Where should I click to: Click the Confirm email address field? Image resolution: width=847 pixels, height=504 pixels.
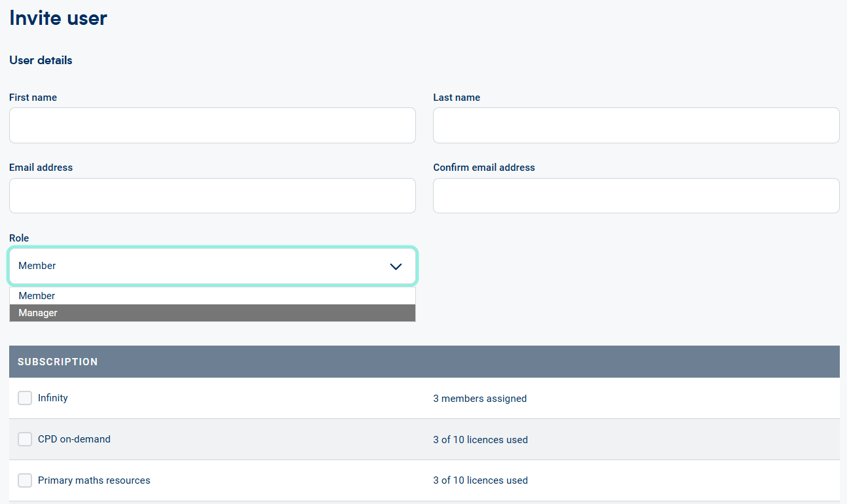(635, 196)
